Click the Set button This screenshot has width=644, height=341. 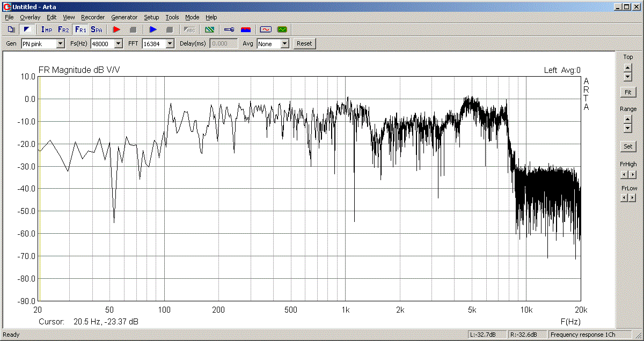coord(627,146)
